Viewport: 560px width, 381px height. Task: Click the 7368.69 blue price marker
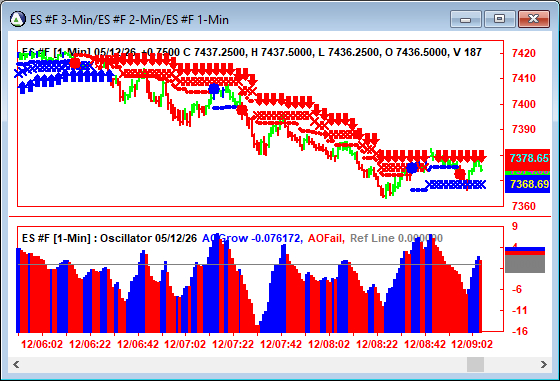coord(528,184)
